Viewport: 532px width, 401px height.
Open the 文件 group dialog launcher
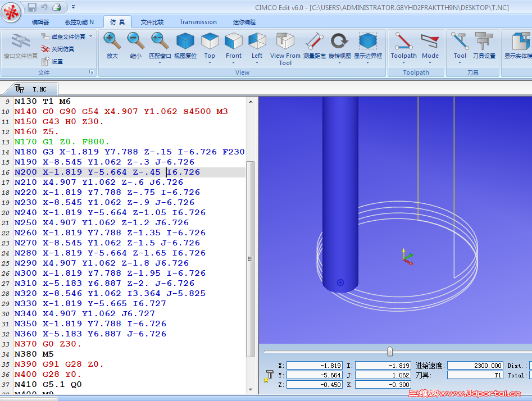(x=91, y=72)
